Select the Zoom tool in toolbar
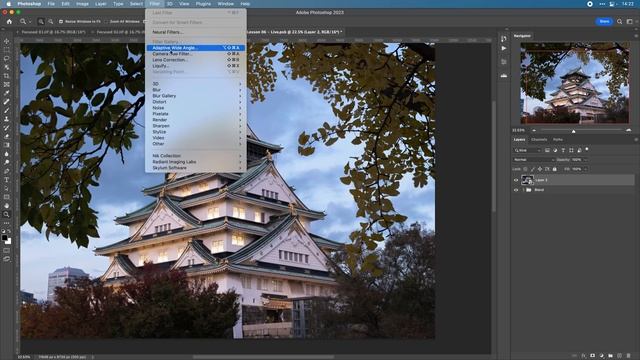The height and width of the screenshot is (360, 640). 7,214
